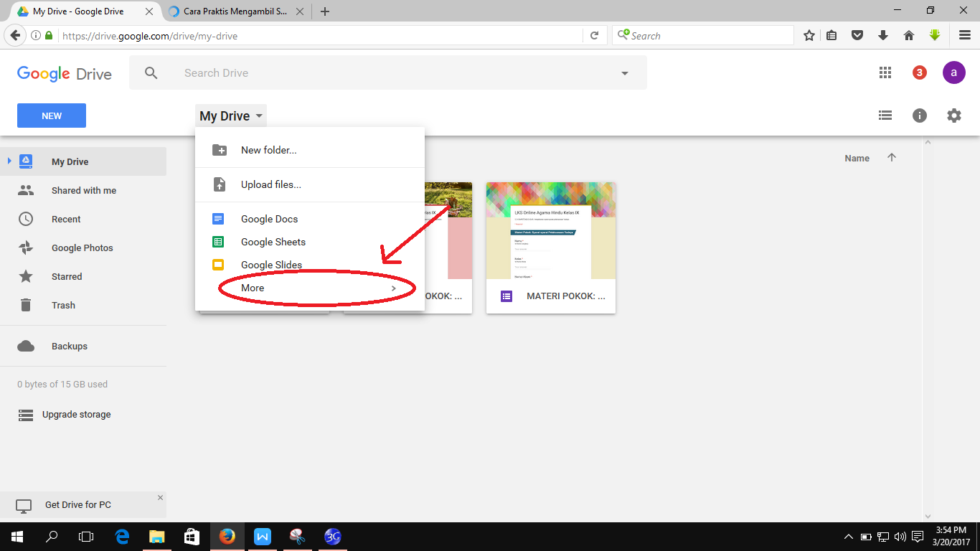Open Trash in the sidebar

point(63,305)
